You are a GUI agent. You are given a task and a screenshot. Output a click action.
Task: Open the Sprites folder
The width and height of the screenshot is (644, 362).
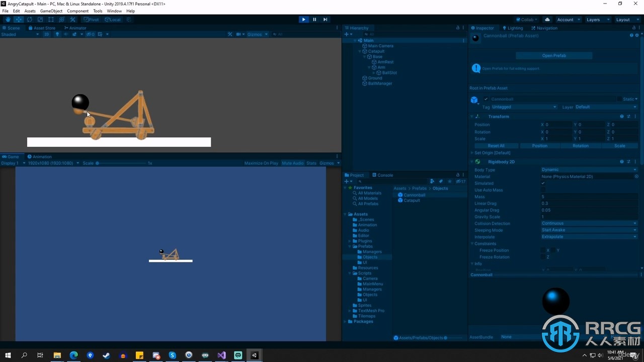coord(362,305)
